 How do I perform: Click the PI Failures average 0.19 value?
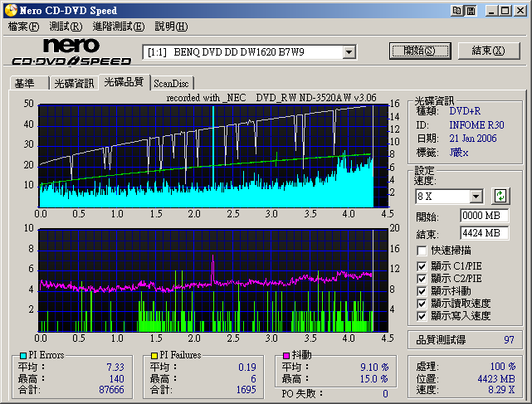click(247, 367)
